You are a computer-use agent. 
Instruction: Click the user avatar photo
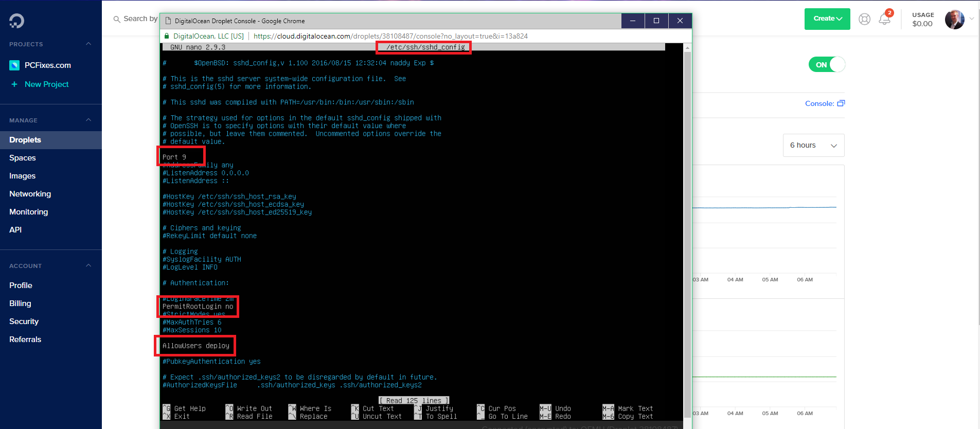pos(954,19)
